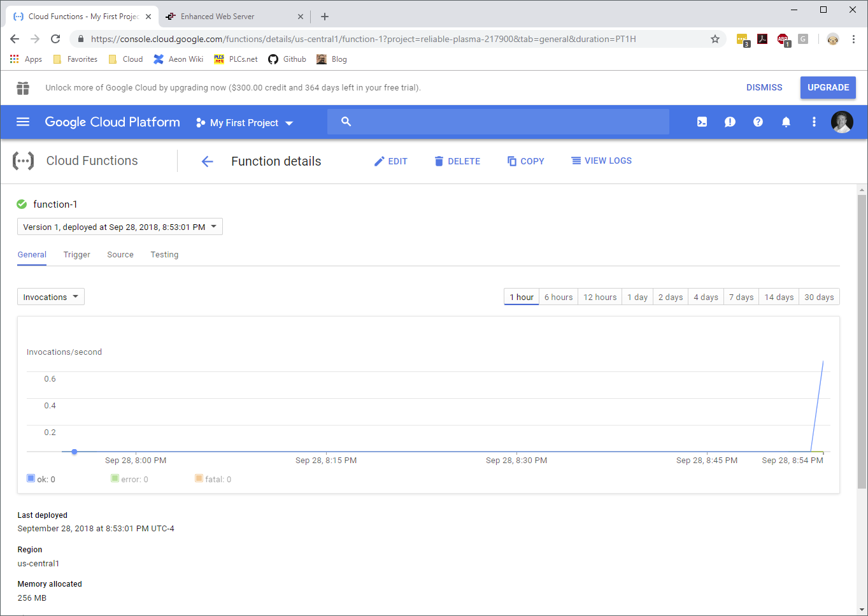Open the Cloud bookmark folder
Viewport: 868px width, 616px height.
pos(125,59)
